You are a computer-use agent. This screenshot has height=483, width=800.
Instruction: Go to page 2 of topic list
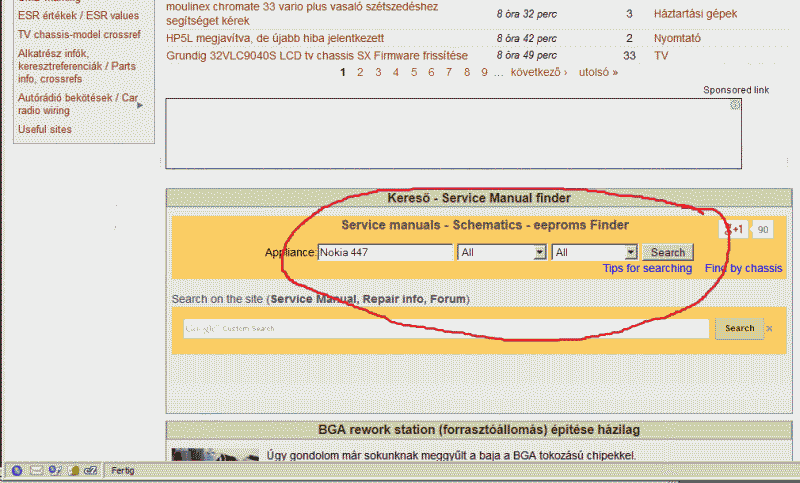click(360, 72)
